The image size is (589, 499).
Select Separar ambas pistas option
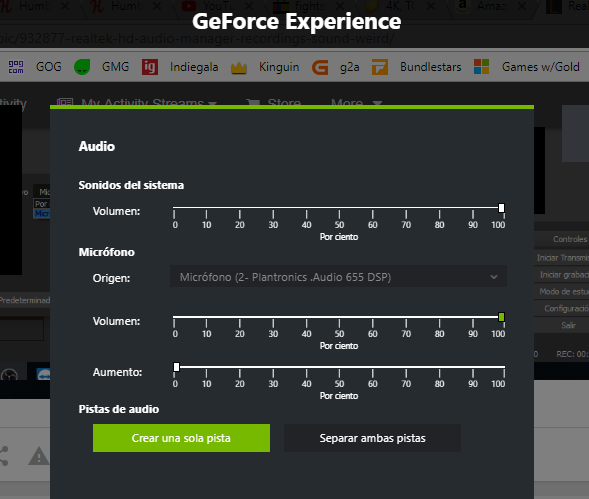click(372, 438)
